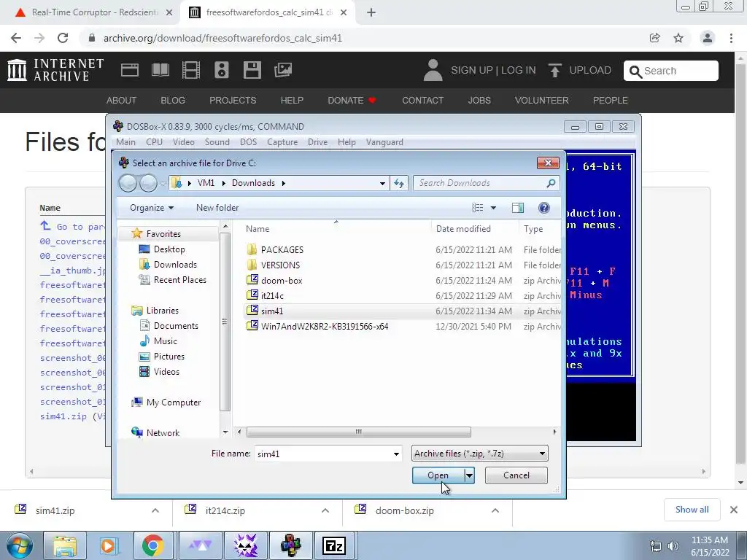Viewport: 747px width, 560px height.
Task: Open the Texts book icon in Archive header
Action: coord(160,70)
